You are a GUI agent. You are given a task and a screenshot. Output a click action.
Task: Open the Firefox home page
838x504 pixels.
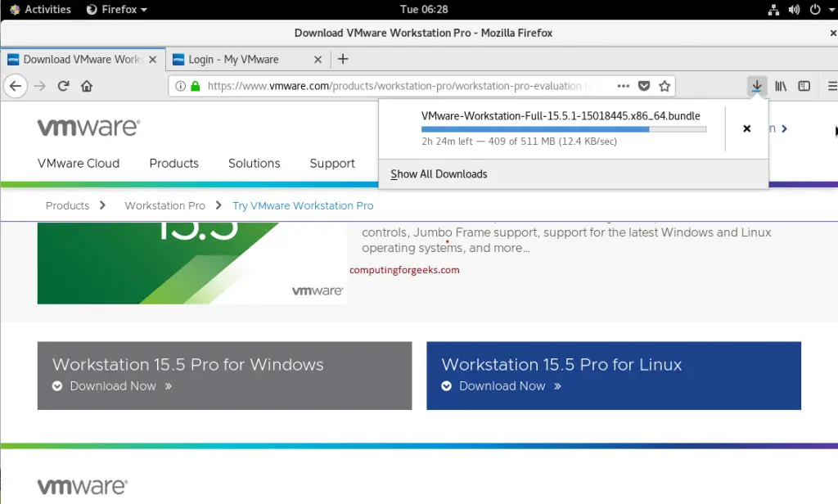click(87, 86)
